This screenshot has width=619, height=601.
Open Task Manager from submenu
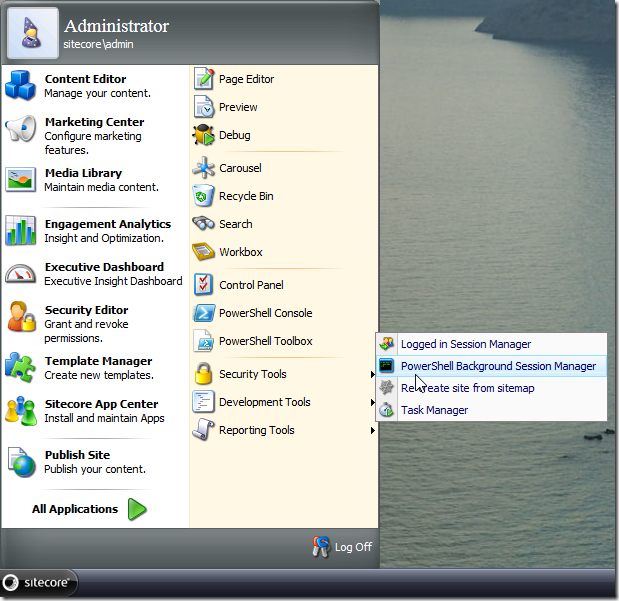click(x=434, y=410)
